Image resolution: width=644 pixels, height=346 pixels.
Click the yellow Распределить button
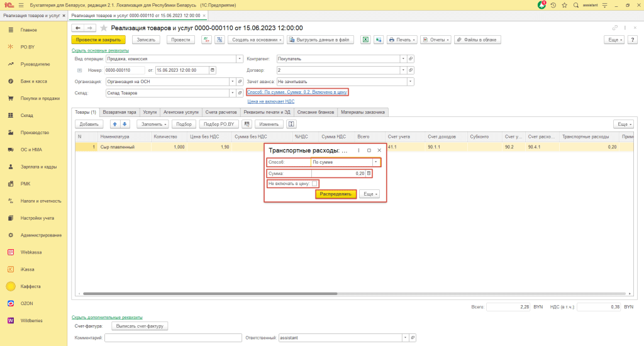(x=336, y=194)
